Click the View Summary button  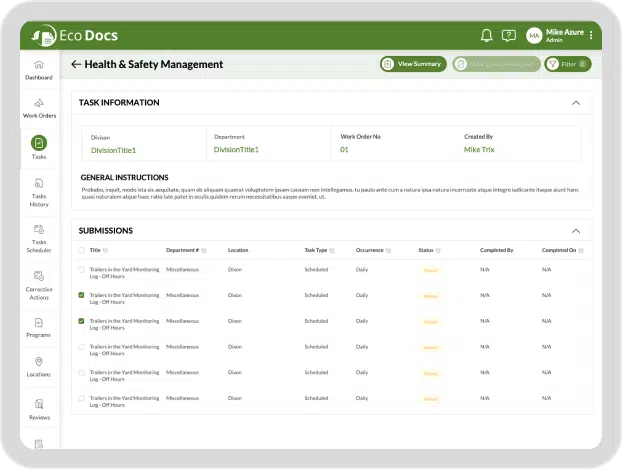[x=413, y=64]
